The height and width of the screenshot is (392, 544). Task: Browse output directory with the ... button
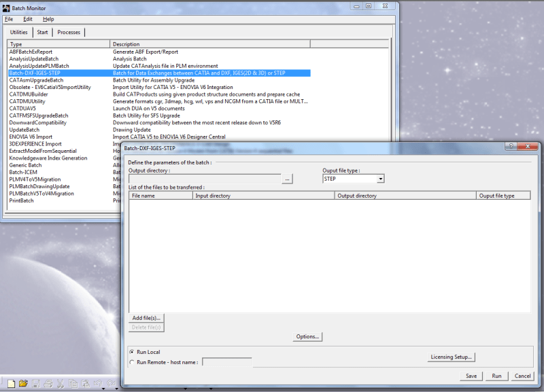pyautogui.click(x=287, y=179)
